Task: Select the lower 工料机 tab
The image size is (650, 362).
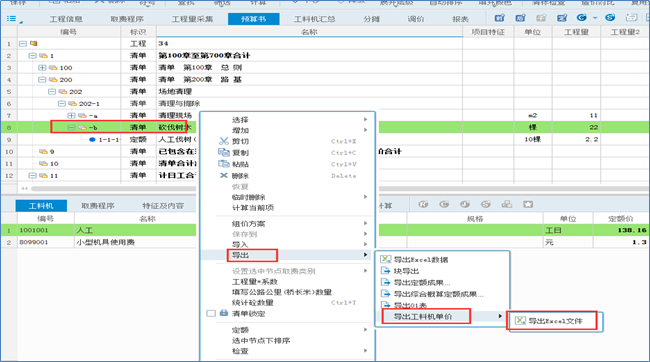Action: (x=41, y=206)
